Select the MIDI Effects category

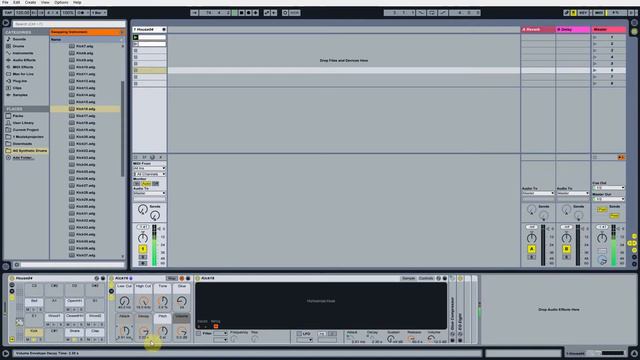pos(23,67)
